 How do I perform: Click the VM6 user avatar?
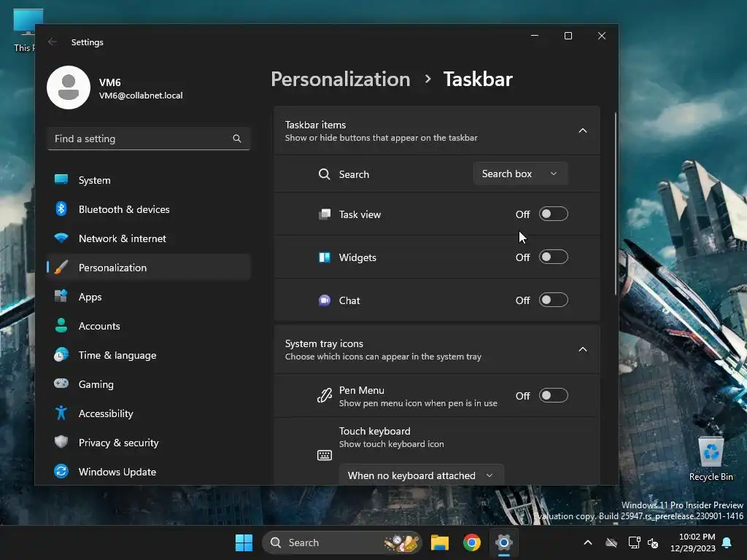point(69,87)
